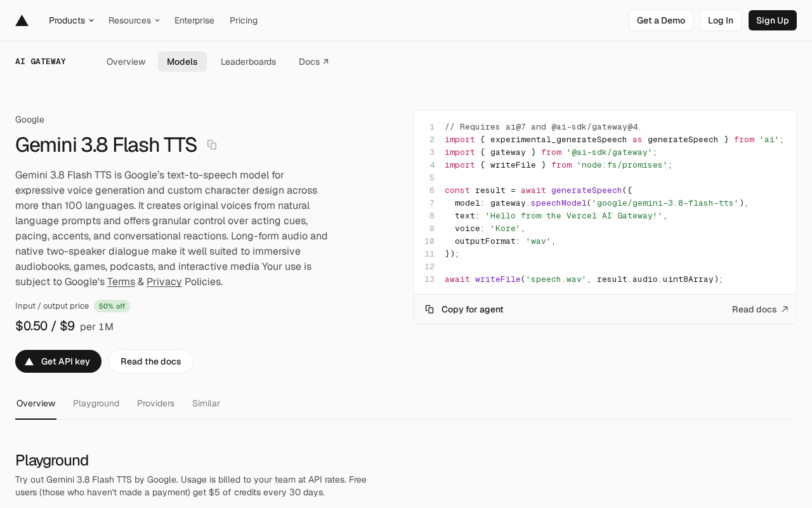Open the Leaderboards nav item

[248, 62]
